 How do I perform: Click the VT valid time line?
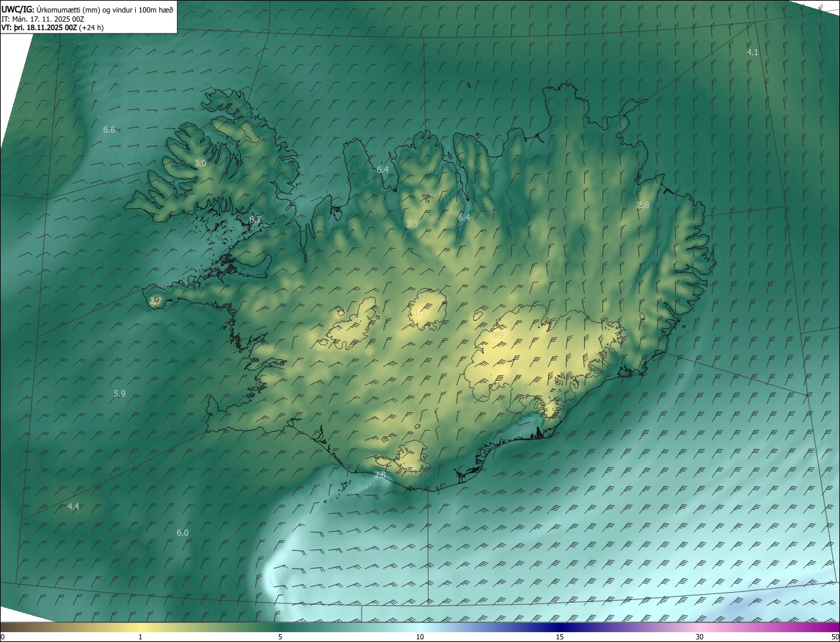pos(52,28)
